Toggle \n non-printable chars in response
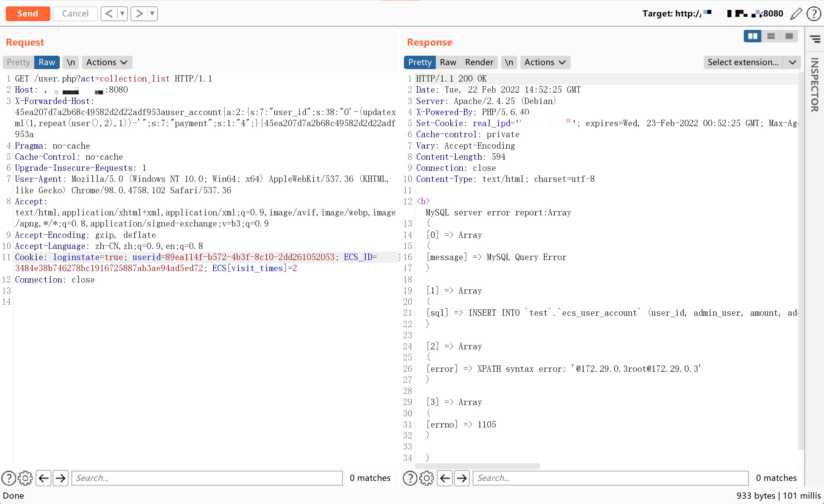The width and height of the screenshot is (824, 504). click(x=509, y=62)
